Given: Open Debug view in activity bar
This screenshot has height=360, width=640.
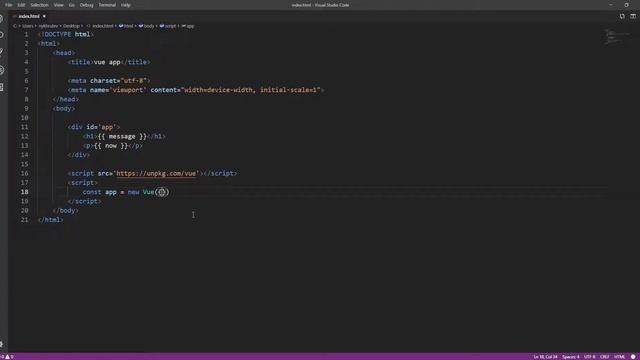Looking at the screenshot, I should [2, 70].
